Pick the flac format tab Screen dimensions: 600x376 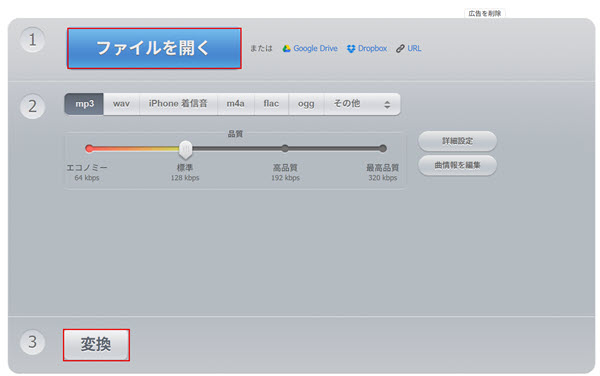click(271, 104)
